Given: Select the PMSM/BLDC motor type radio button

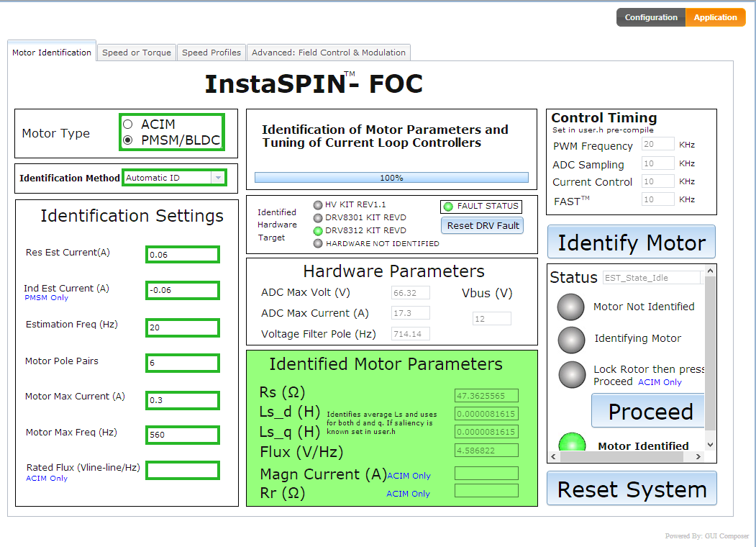Looking at the screenshot, I should (x=128, y=140).
